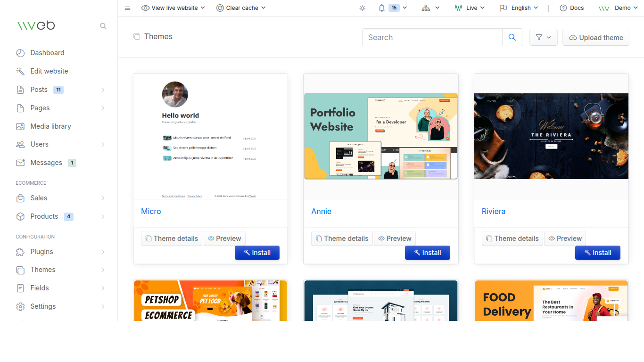Open Docs via the question mark icon
Screen dimensions: 644x362
(562, 8)
